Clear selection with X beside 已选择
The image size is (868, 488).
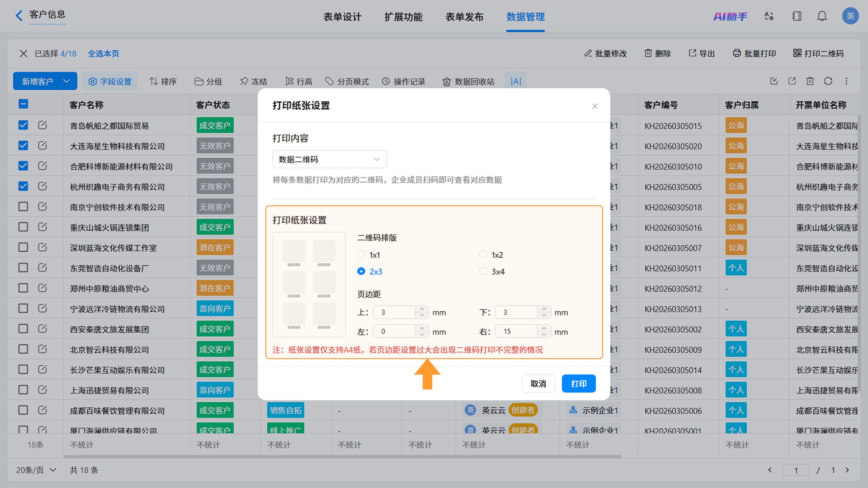tap(23, 54)
